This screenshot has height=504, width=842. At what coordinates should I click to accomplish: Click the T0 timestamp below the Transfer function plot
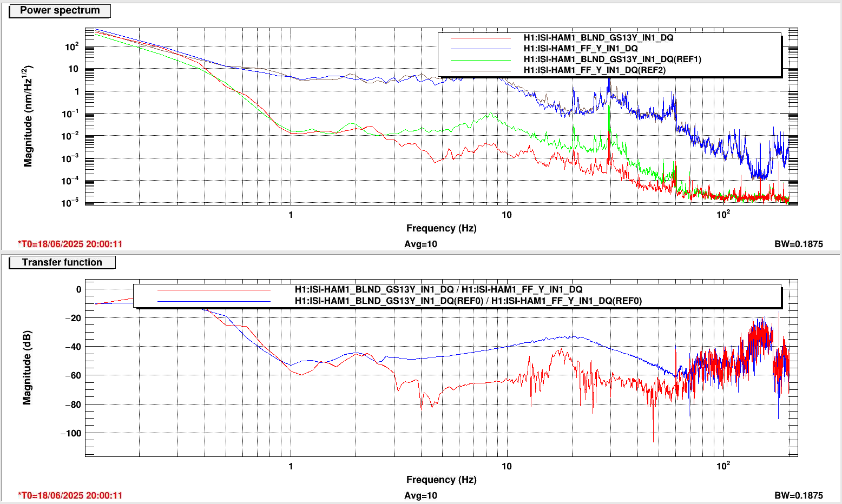click(70, 495)
